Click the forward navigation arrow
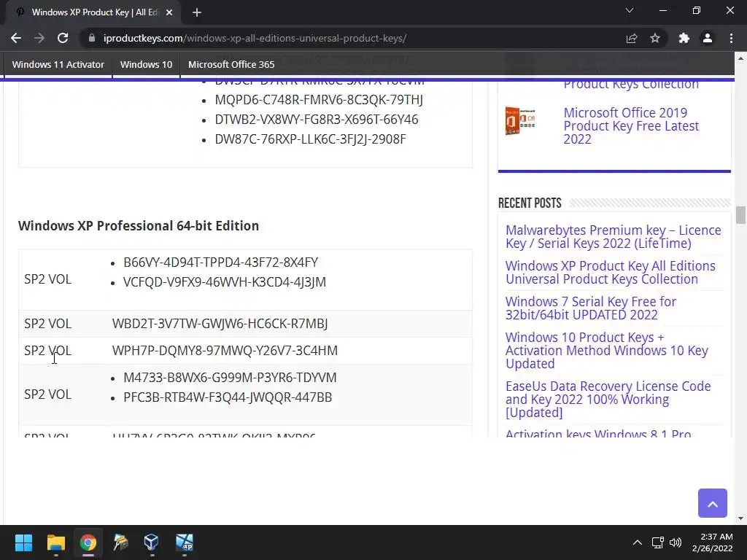The width and height of the screenshot is (747, 560). (39, 38)
